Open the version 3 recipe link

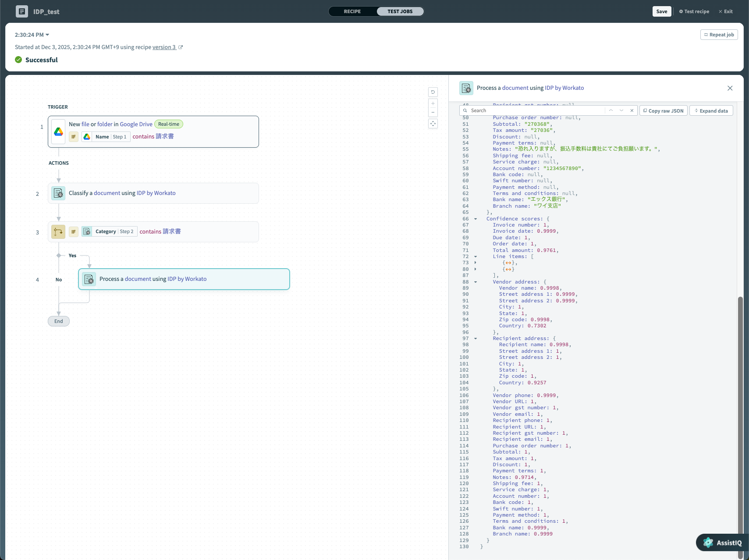(164, 47)
